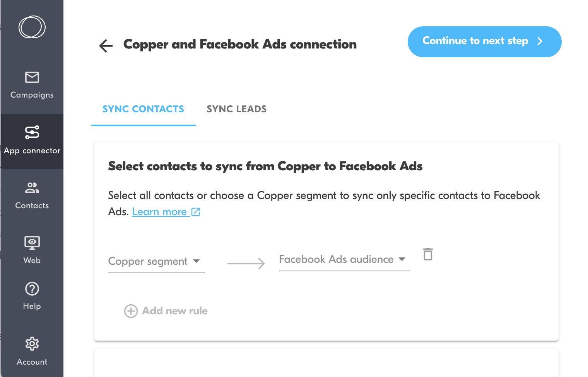Go to Contacts via the people icon
Screen dimensions: 588x377
coord(32,188)
